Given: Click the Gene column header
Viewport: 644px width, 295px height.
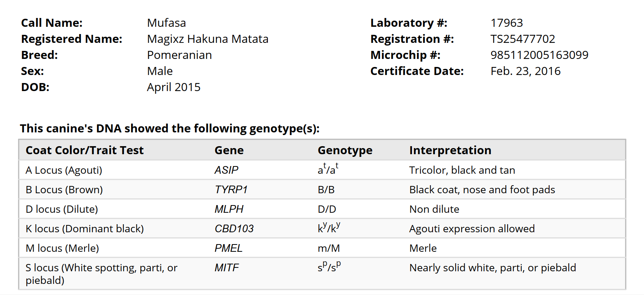Looking at the screenshot, I should 229,150.
